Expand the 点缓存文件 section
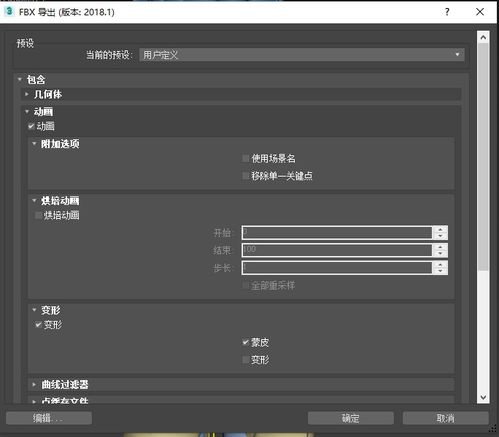The width and height of the screenshot is (499, 437). (34, 401)
